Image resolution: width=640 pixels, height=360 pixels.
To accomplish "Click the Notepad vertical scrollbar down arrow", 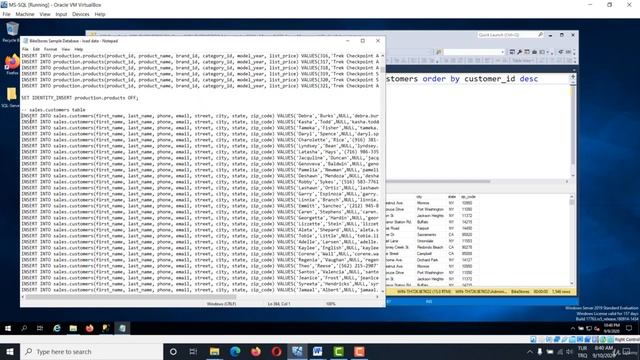I will point(383,291).
